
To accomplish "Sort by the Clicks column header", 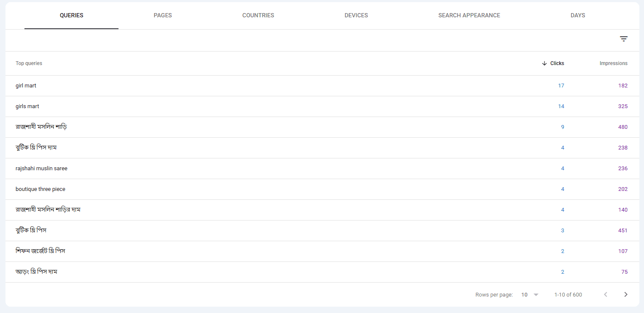I will coord(557,63).
